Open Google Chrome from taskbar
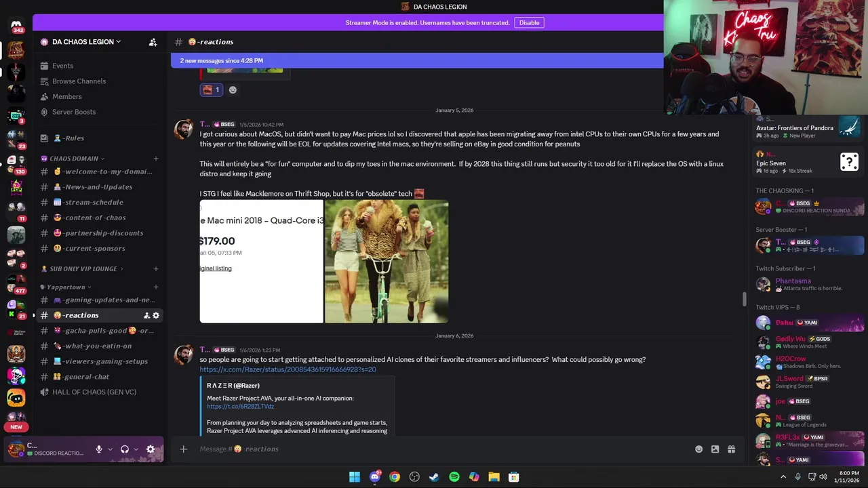 tap(395, 477)
